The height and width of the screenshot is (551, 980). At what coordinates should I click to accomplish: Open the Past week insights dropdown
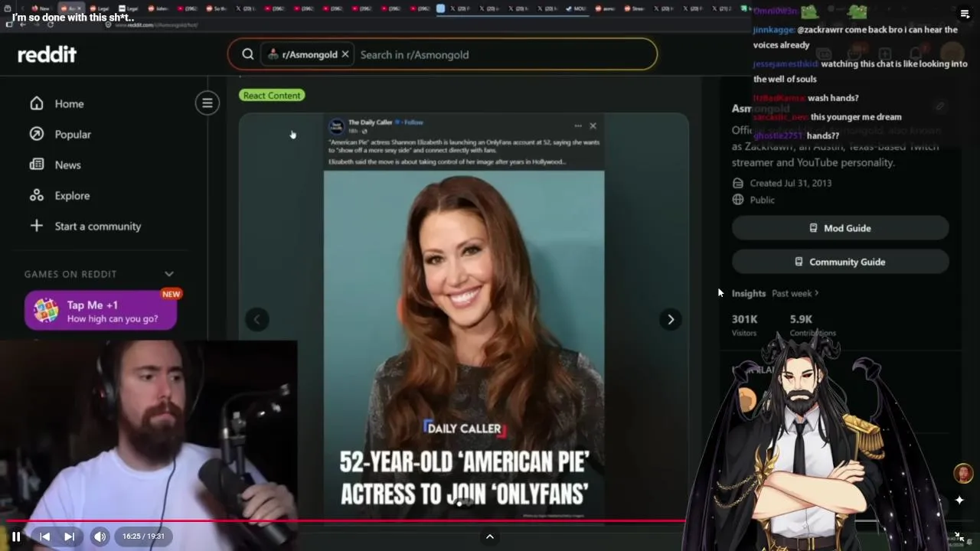coord(795,293)
